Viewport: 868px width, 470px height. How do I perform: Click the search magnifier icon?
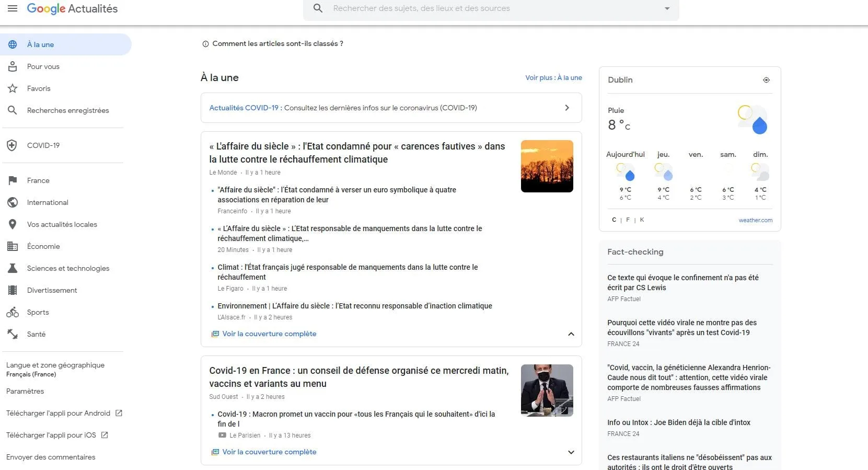318,8
